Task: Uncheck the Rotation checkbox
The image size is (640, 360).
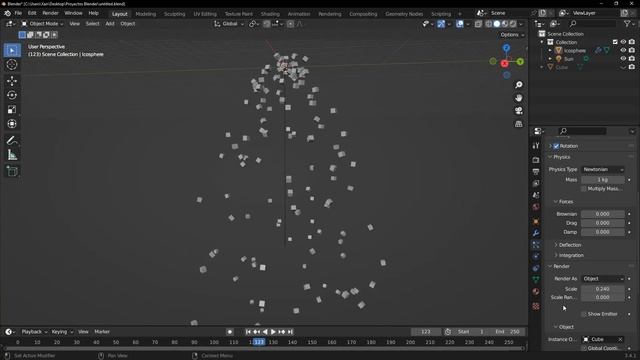Action: 556,146
